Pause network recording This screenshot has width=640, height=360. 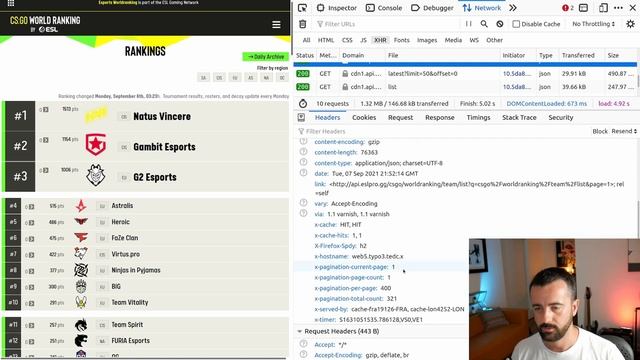469,24
